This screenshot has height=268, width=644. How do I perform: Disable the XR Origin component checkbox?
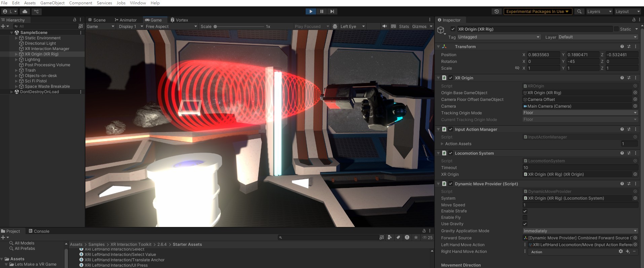451,78
